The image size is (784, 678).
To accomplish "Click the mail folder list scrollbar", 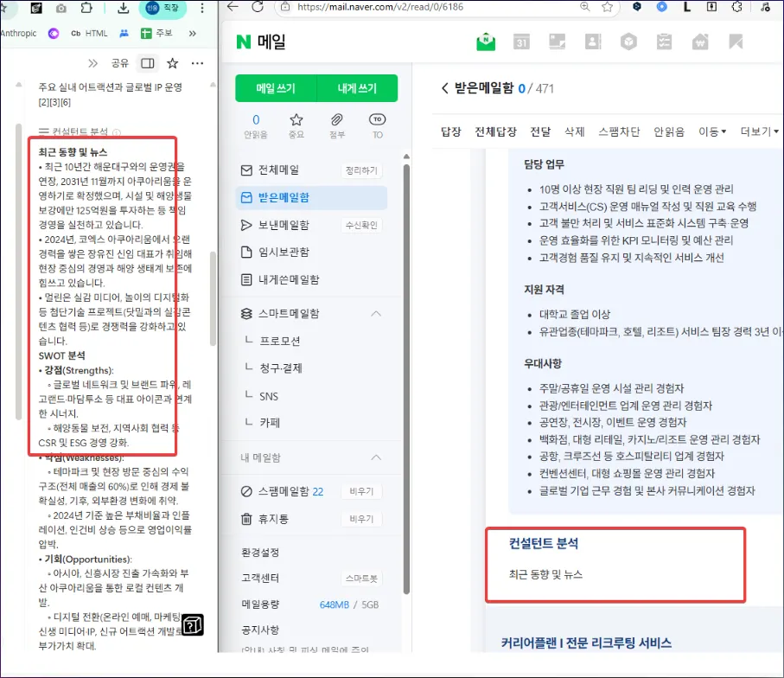I will 406,378.
